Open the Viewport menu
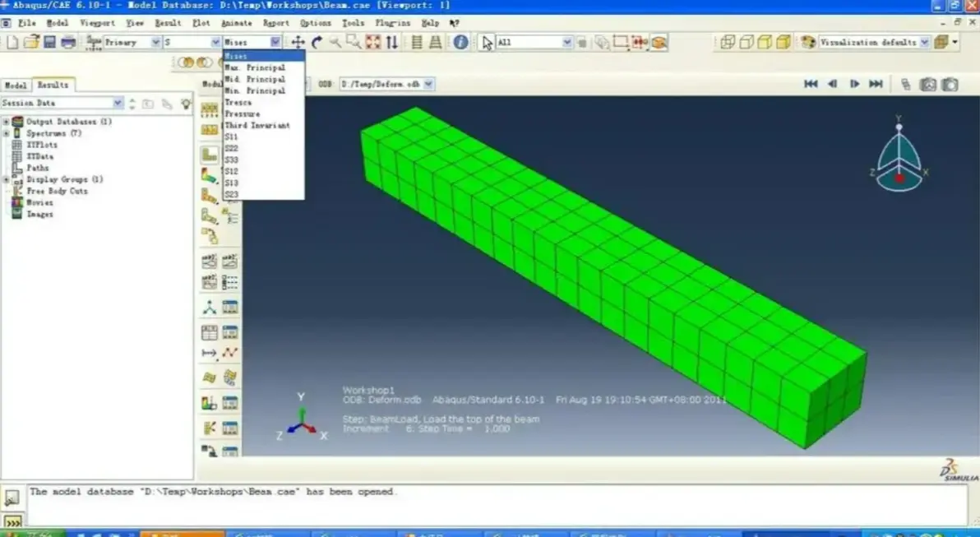 tap(98, 23)
